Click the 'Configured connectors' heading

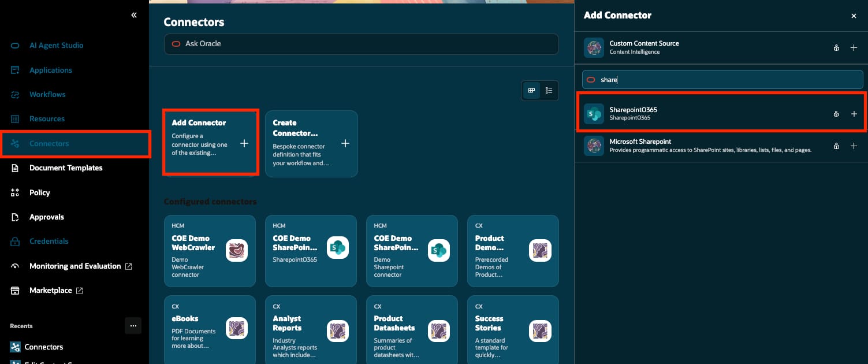(210, 202)
